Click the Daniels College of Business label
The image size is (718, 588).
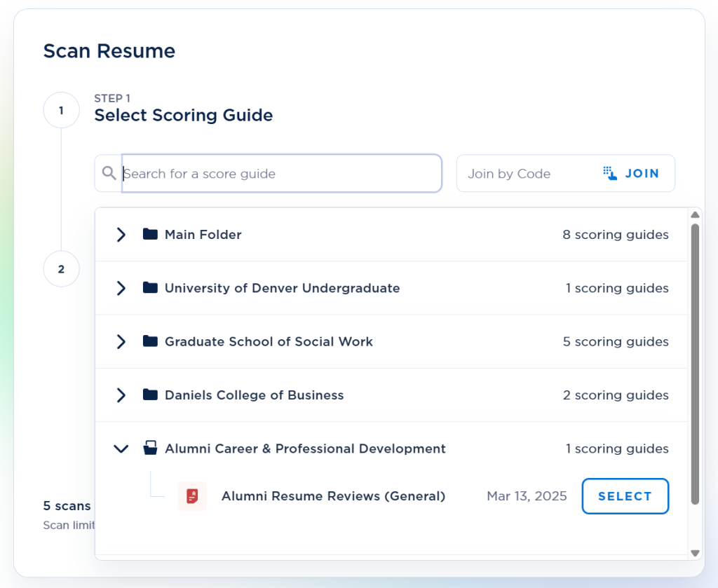point(254,395)
